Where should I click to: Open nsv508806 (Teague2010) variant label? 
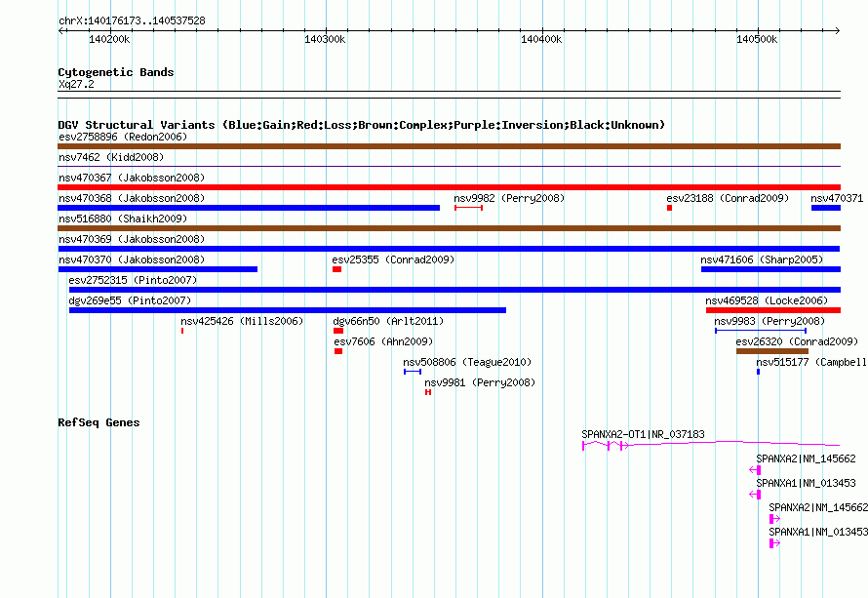coord(467,362)
